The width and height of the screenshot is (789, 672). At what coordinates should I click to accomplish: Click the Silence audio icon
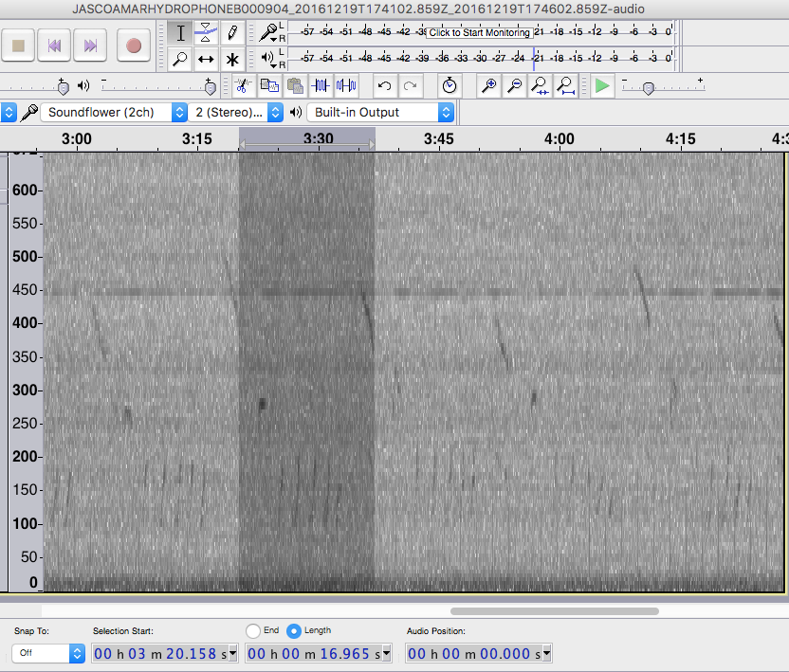coord(345,85)
